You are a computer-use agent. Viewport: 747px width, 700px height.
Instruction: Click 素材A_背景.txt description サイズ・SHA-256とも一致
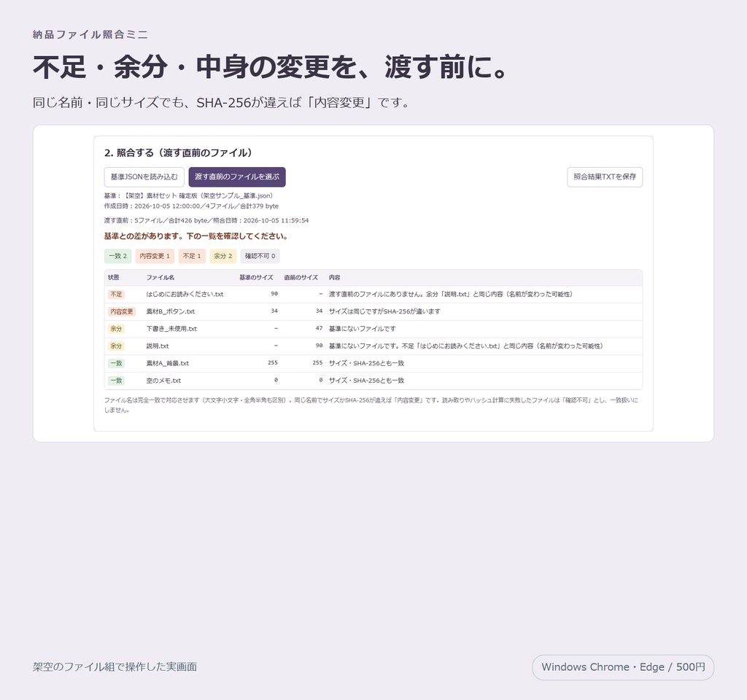pyautogui.click(x=366, y=363)
